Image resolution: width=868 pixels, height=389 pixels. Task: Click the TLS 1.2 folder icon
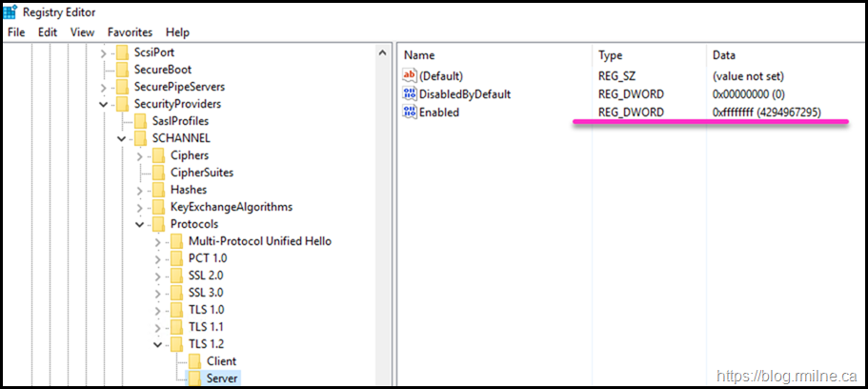[175, 344]
